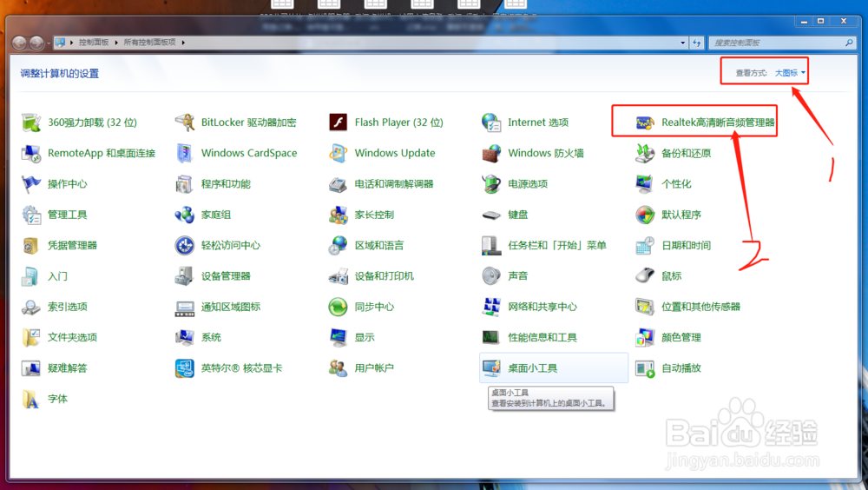The width and height of the screenshot is (868, 490).
Task: Open the 管理工具 icon
Action: click(31, 215)
